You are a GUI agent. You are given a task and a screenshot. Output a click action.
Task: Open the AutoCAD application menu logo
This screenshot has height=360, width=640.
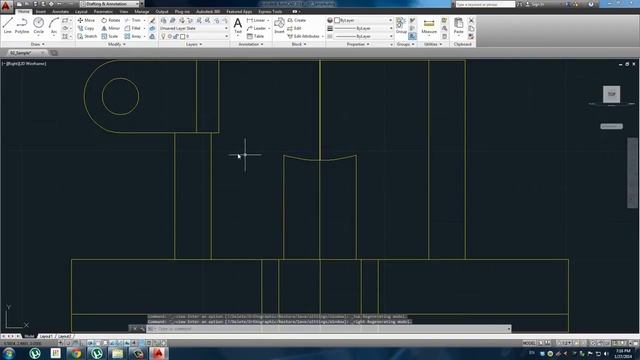coord(6,6)
